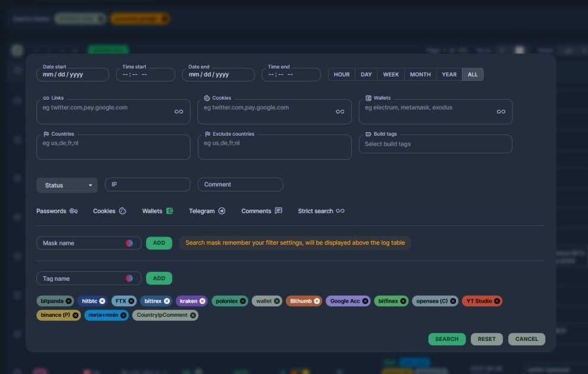
Task: Open the Select build tags dropdown
Action: click(x=435, y=144)
